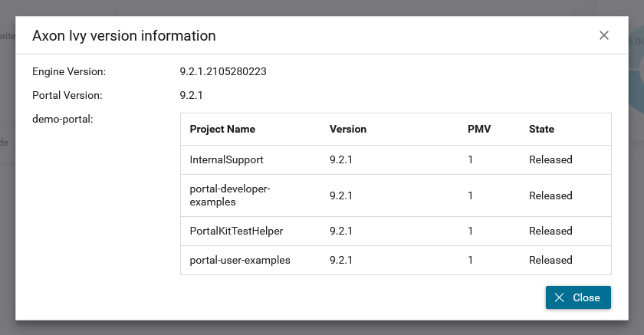Click the Engine Version label
Viewport: 644px width, 335px height.
[69, 71]
